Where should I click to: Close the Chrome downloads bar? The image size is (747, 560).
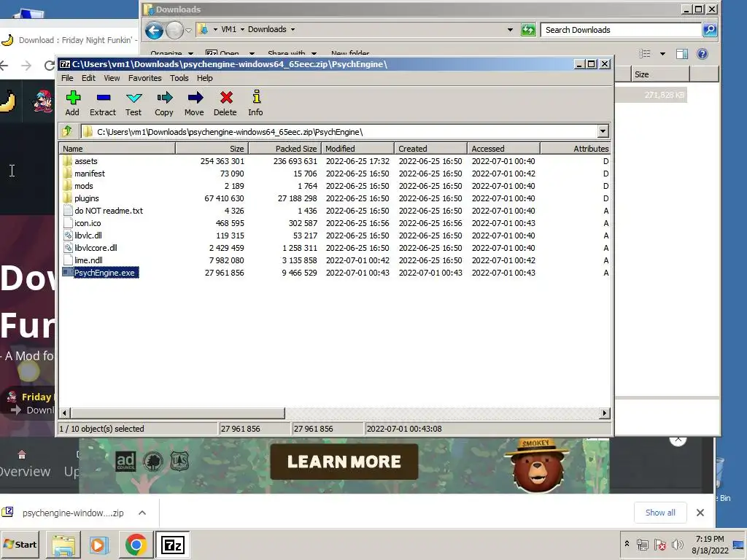point(700,513)
